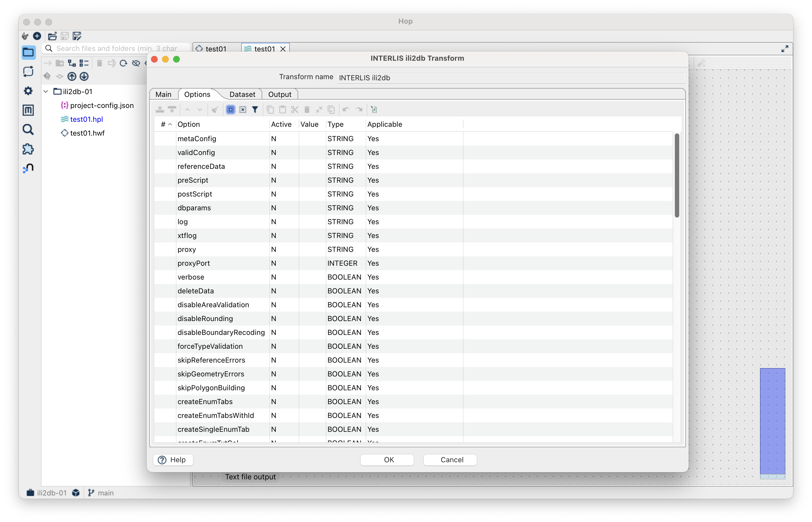
Task: Click the Option column header
Action: tap(223, 124)
